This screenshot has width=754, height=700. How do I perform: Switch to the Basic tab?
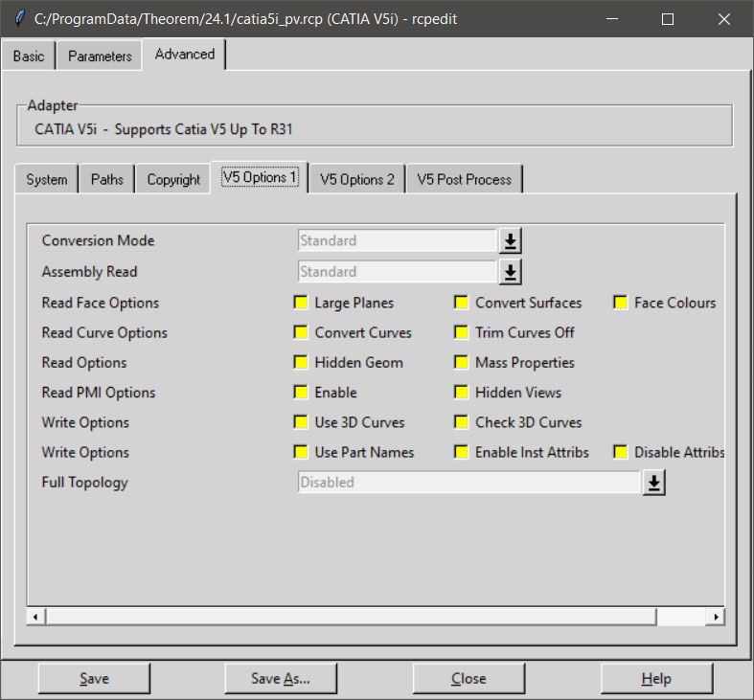coord(29,56)
